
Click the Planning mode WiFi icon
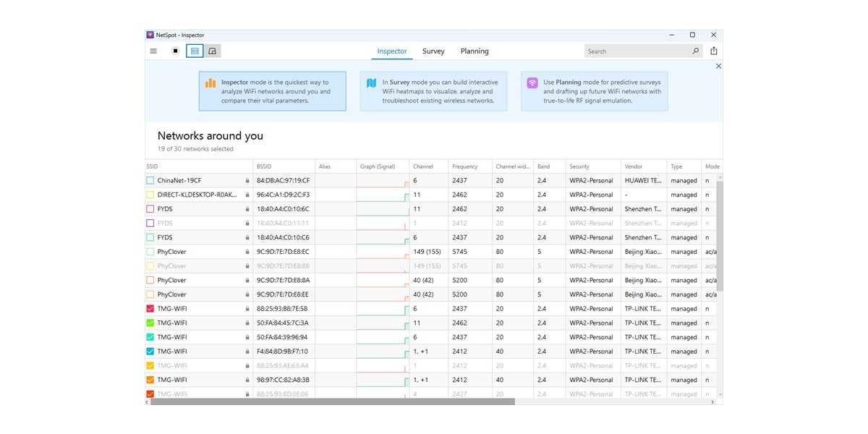click(532, 83)
